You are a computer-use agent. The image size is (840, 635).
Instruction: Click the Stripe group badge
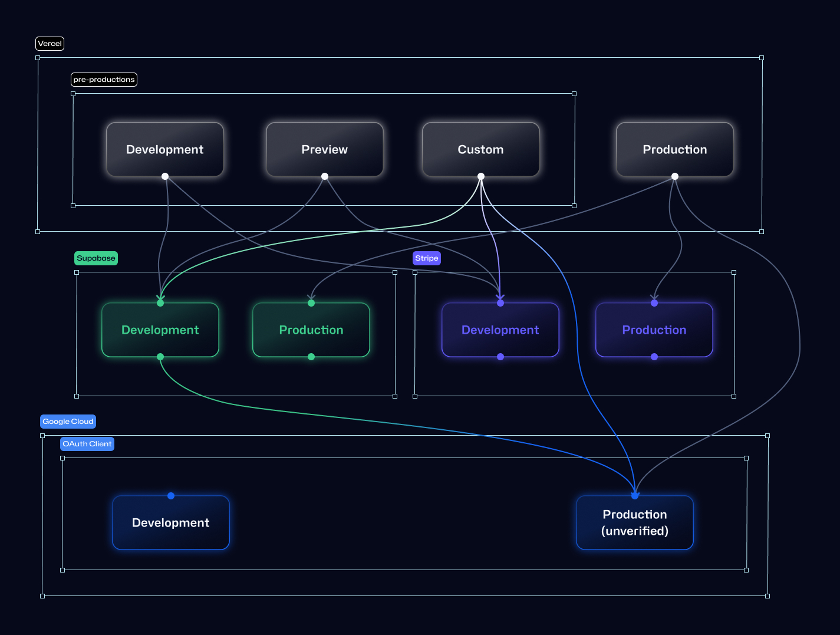click(426, 258)
